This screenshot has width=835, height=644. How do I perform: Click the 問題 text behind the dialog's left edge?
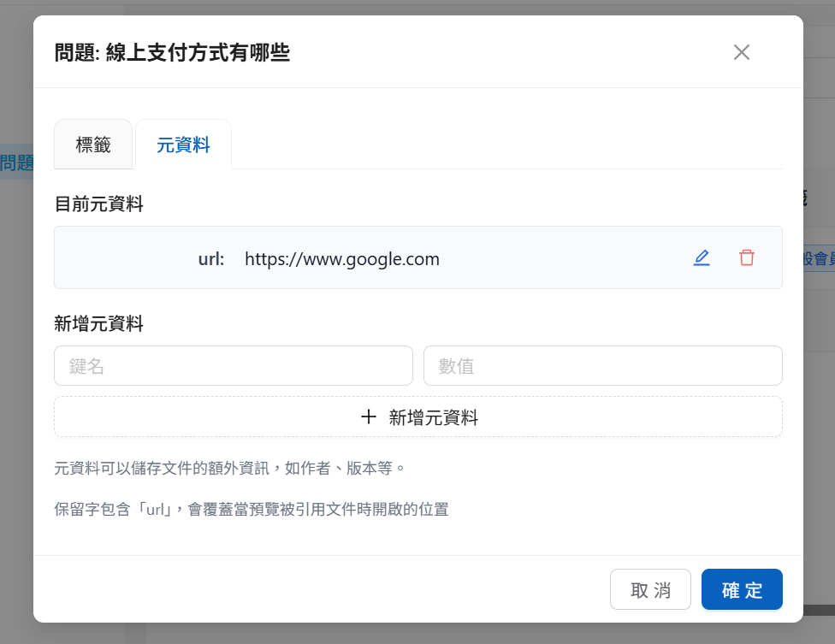click(16, 163)
